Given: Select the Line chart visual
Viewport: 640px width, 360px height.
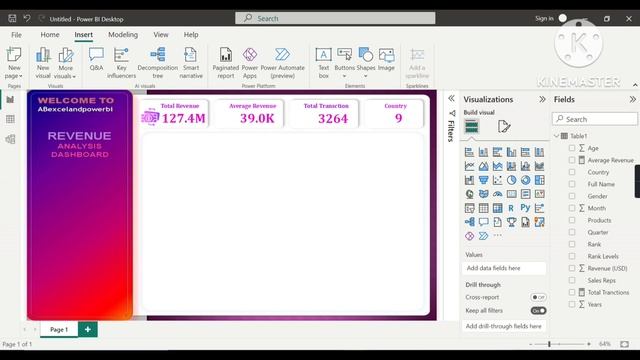Looking at the screenshot, I should coord(469,166).
